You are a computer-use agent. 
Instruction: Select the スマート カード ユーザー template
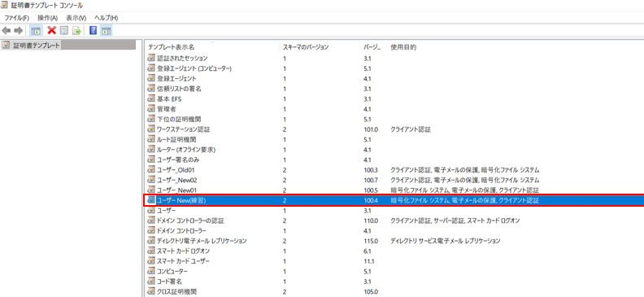[182, 261]
